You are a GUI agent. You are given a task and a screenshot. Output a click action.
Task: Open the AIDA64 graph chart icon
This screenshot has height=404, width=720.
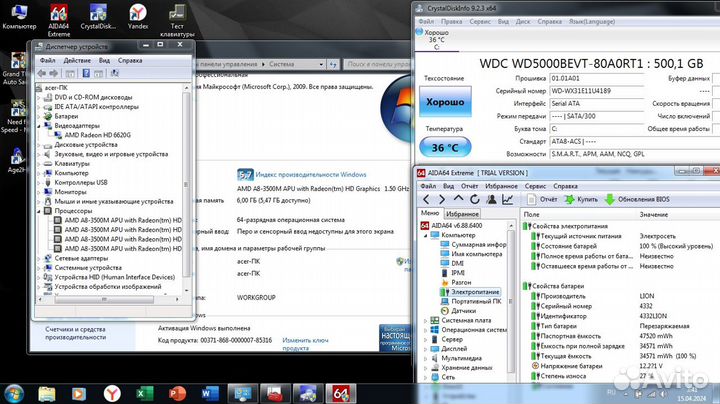tap(505, 200)
